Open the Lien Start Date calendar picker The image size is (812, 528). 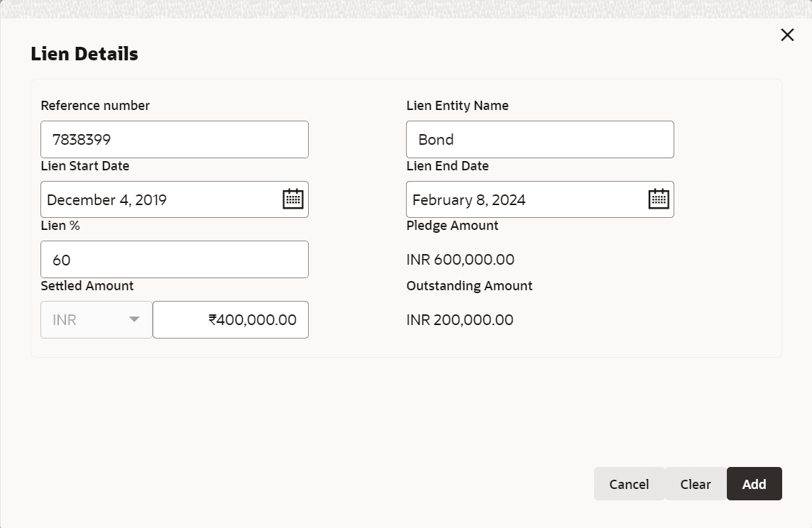click(293, 199)
